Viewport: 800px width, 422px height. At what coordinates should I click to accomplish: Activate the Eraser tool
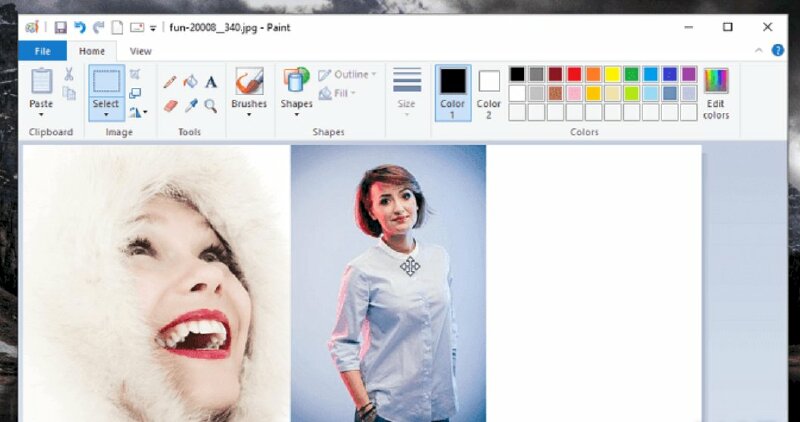click(x=170, y=105)
